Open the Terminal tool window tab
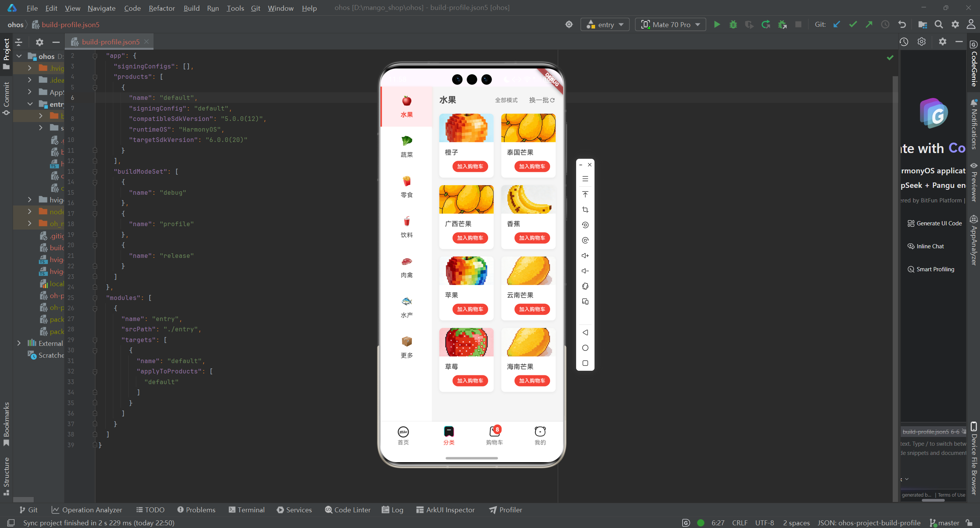Screen dimensions: 980x528 pyautogui.click(x=247, y=510)
